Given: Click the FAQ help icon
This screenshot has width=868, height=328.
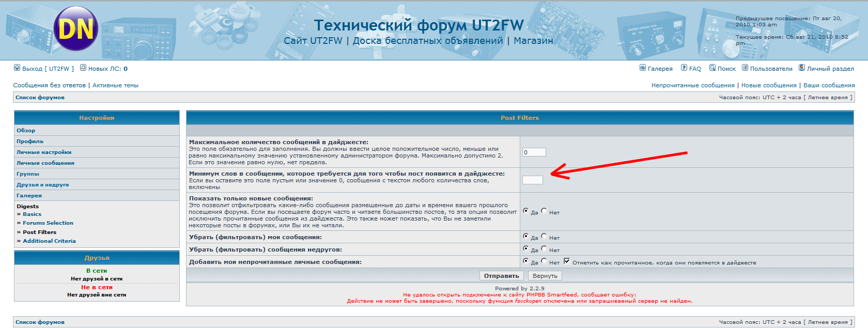Looking at the screenshot, I should (684, 68).
